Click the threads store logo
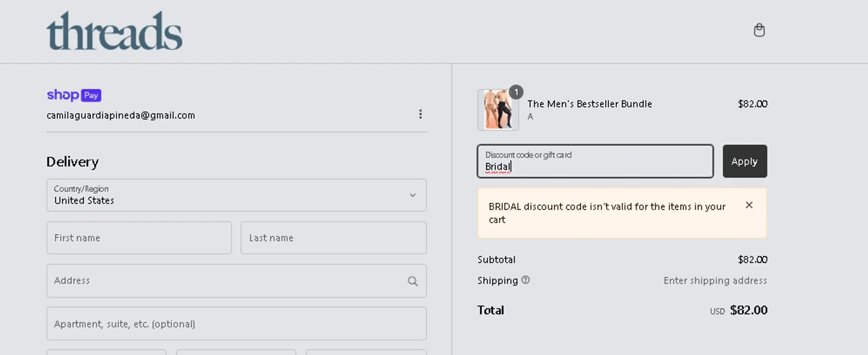This screenshot has width=868, height=355. tap(115, 31)
